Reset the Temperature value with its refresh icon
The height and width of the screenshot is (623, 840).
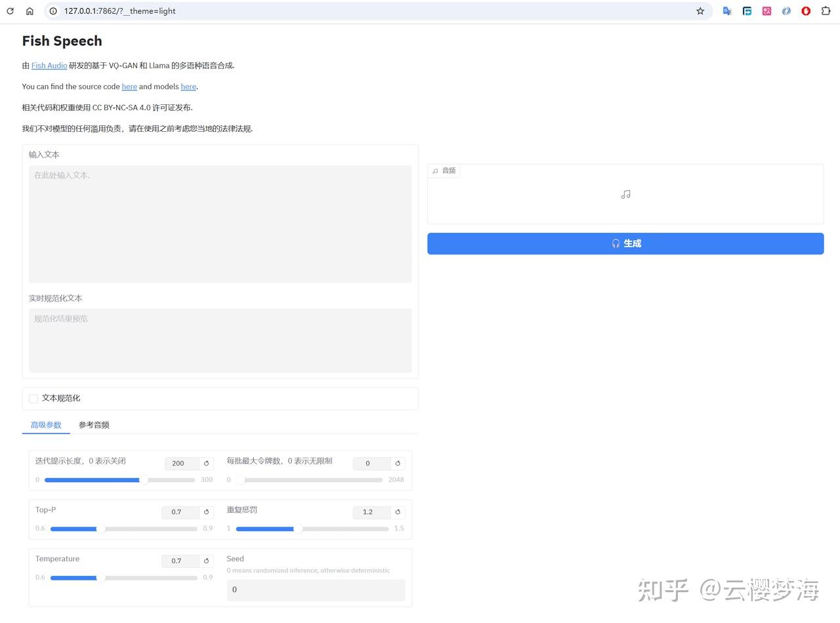pos(206,561)
